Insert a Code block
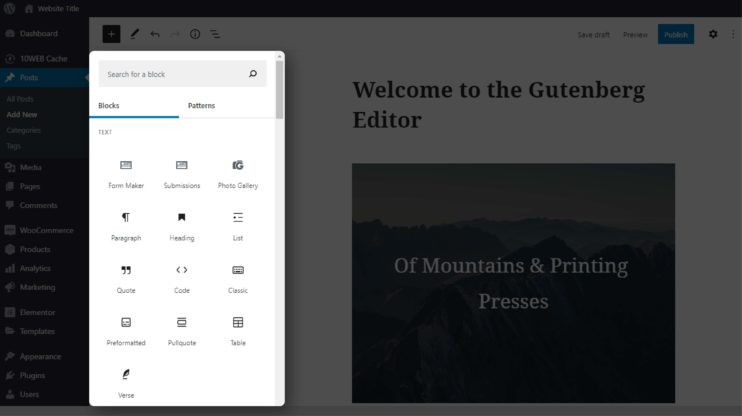742x416 pixels. 182,279
